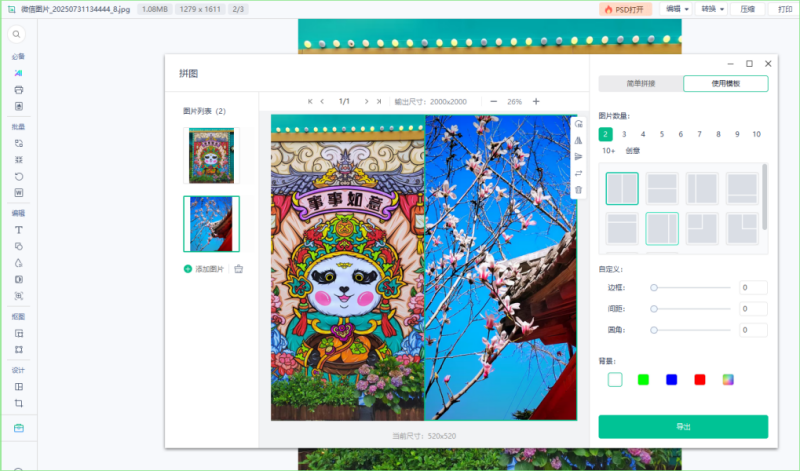Zoom in the preview with plus button
The height and width of the screenshot is (471, 800).
click(x=536, y=102)
